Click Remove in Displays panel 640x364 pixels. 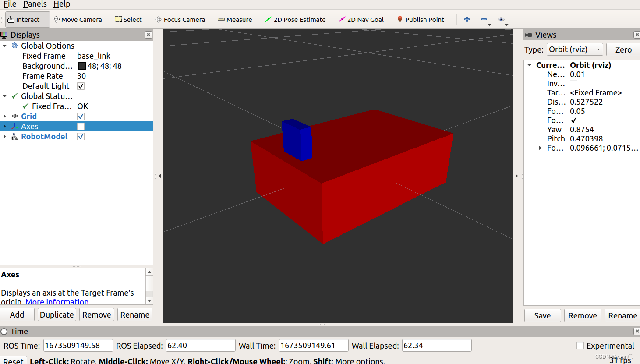click(x=96, y=315)
